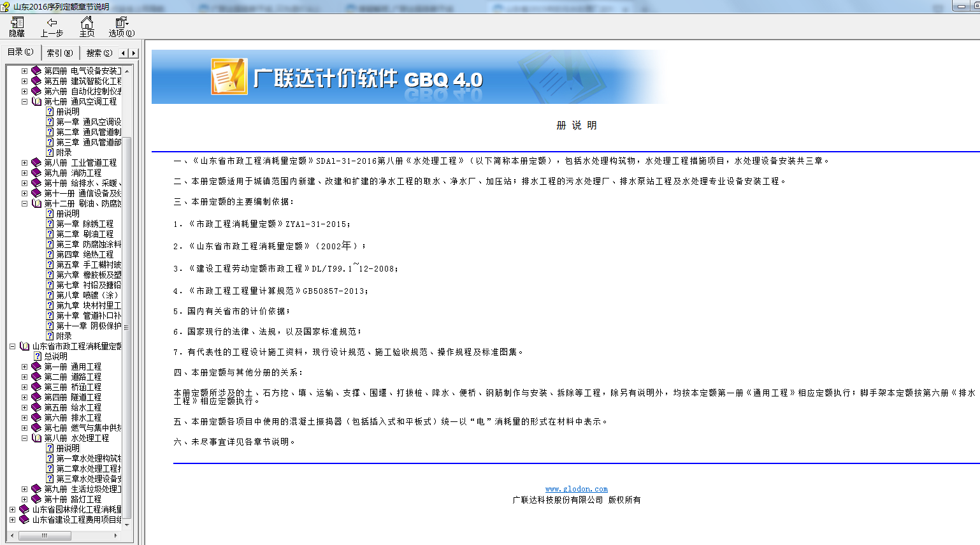
Task: Expand 山东省建设工程费用项目 node
Action: (12, 520)
